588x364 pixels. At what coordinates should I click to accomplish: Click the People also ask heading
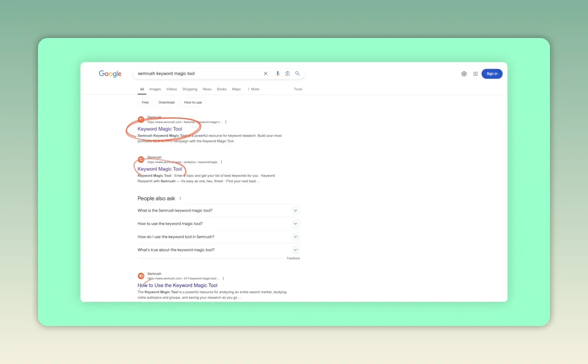click(156, 198)
